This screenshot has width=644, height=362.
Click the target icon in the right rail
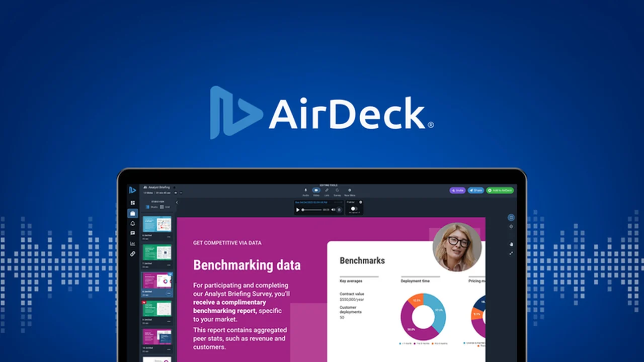(511, 226)
